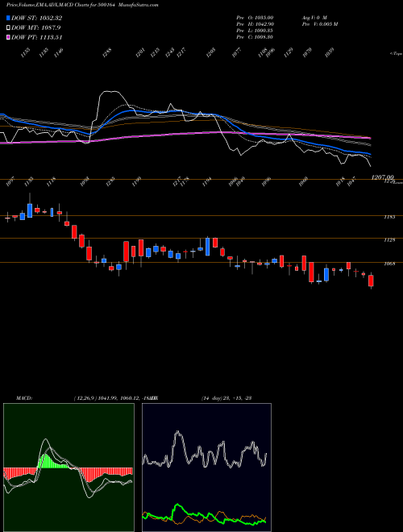Viewport: 403px width, 532px height.
Task: Click the 'Pre L' previous low value
Action: tap(255, 30)
